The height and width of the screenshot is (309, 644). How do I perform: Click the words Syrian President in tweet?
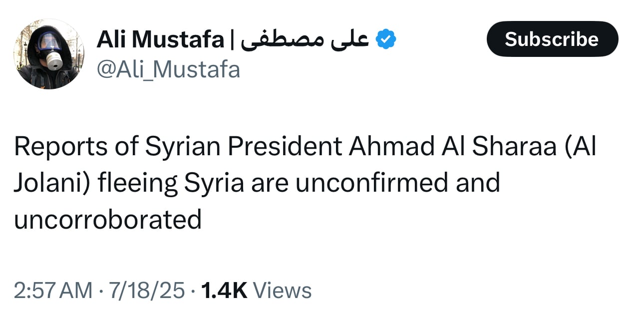[244, 147]
